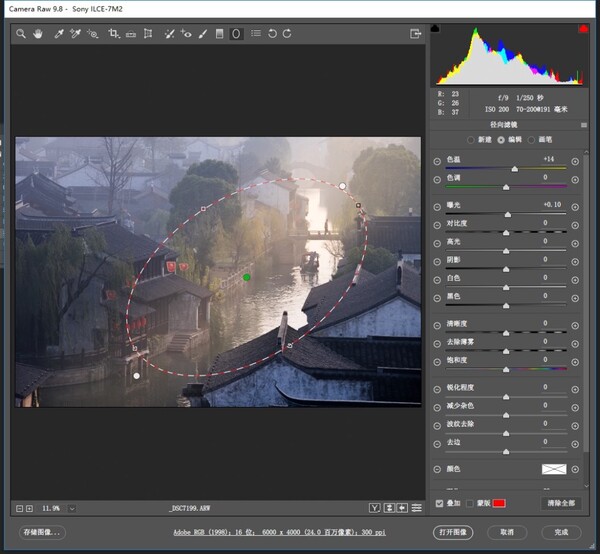Toggle shadow clipping warning in histogram
Image resolution: width=600 pixels, height=554 pixels.
coord(435,28)
